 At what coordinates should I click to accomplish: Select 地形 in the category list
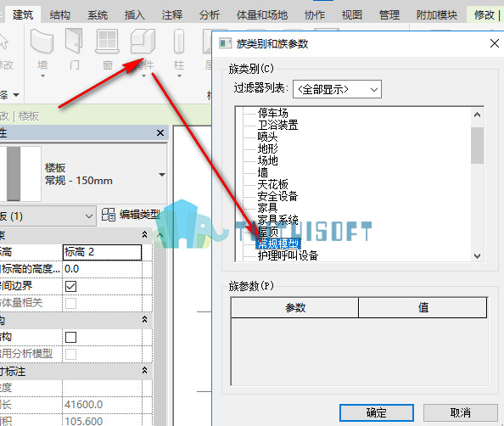point(267,149)
